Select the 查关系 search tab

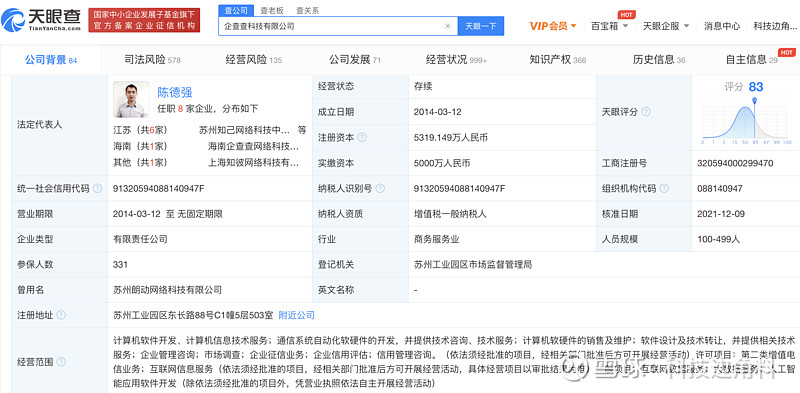click(307, 10)
